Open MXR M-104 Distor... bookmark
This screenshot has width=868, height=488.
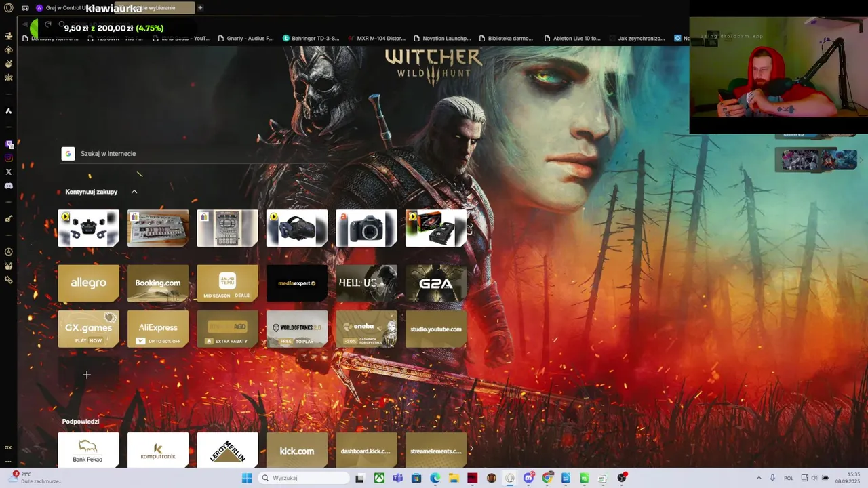tap(376, 39)
